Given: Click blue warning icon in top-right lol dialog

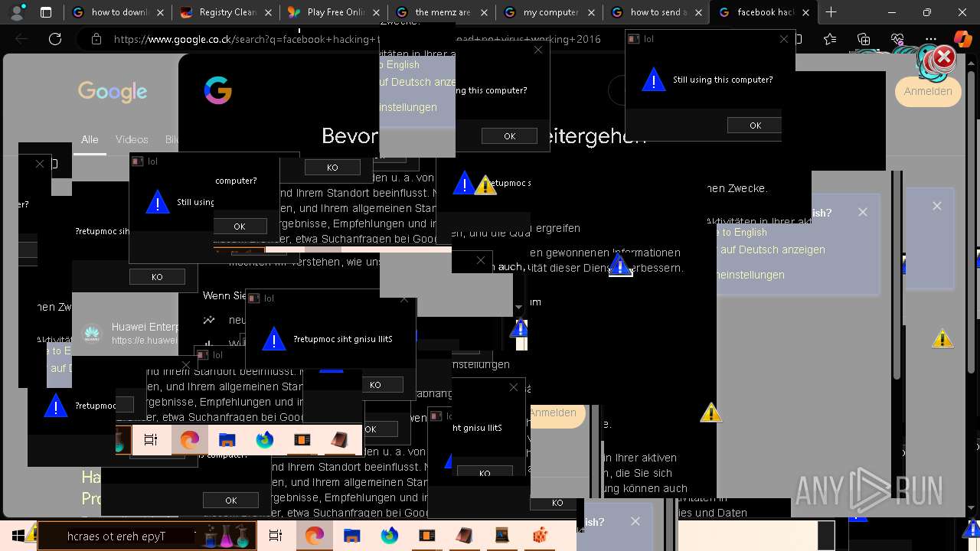Looking at the screenshot, I should coord(653,80).
